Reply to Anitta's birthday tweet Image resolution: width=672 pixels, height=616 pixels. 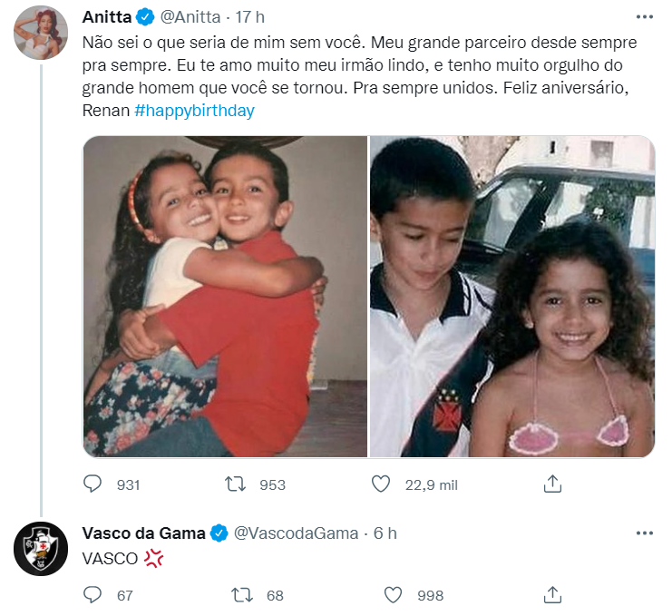[x=93, y=484]
